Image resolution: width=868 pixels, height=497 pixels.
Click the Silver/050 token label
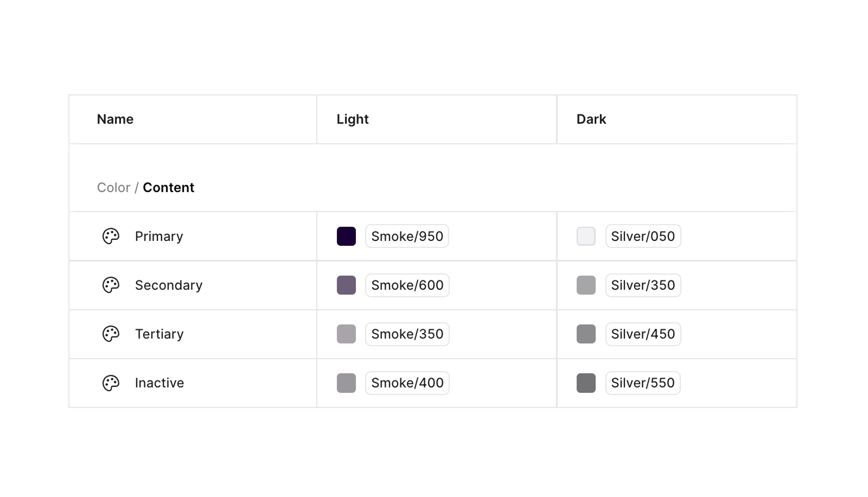pos(643,237)
